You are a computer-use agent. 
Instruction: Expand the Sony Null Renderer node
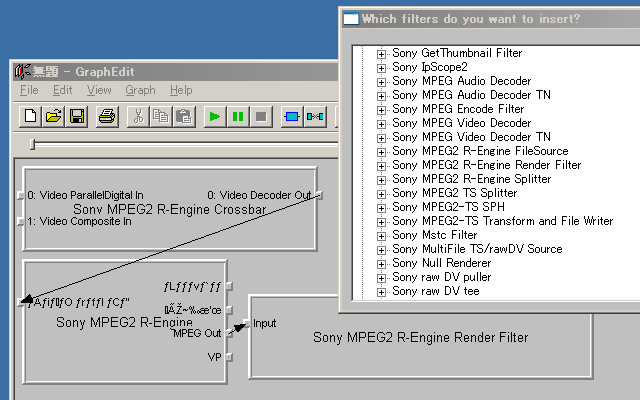(381, 263)
